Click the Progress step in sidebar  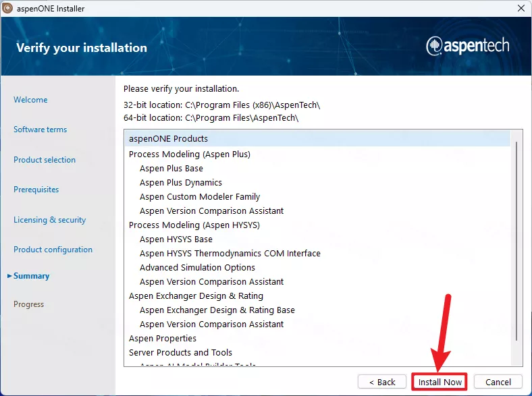(28, 304)
